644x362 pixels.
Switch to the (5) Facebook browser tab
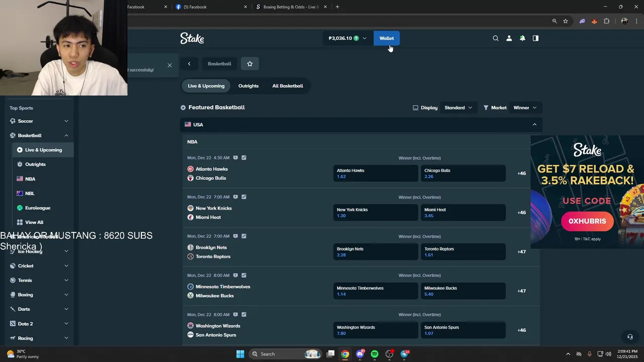[210, 7]
